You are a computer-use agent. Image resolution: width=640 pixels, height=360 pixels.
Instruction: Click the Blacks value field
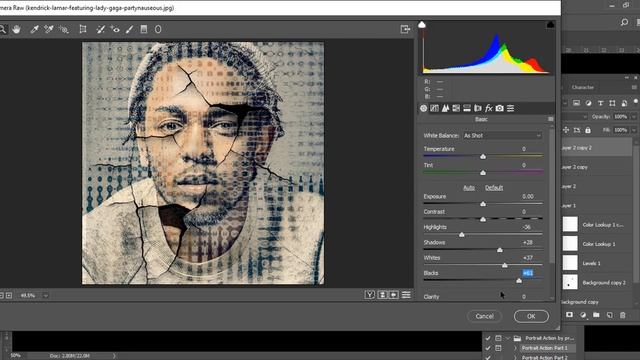point(528,273)
